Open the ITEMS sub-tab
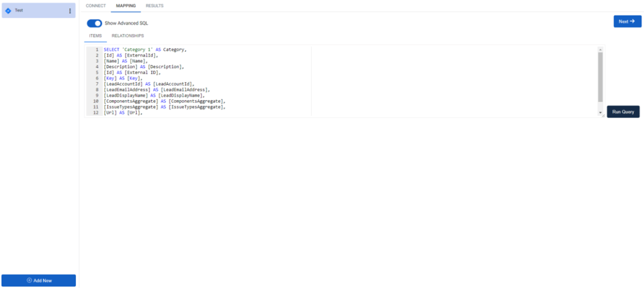 95,36
